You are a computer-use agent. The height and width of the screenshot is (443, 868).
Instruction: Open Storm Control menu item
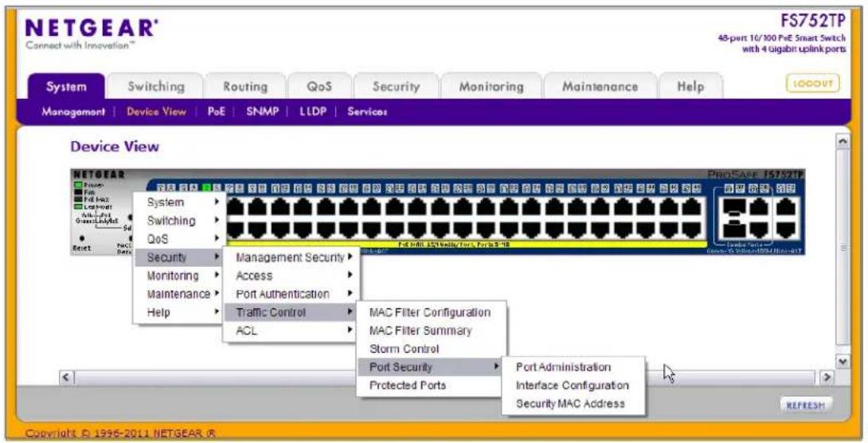pyautogui.click(x=430, y=349)
